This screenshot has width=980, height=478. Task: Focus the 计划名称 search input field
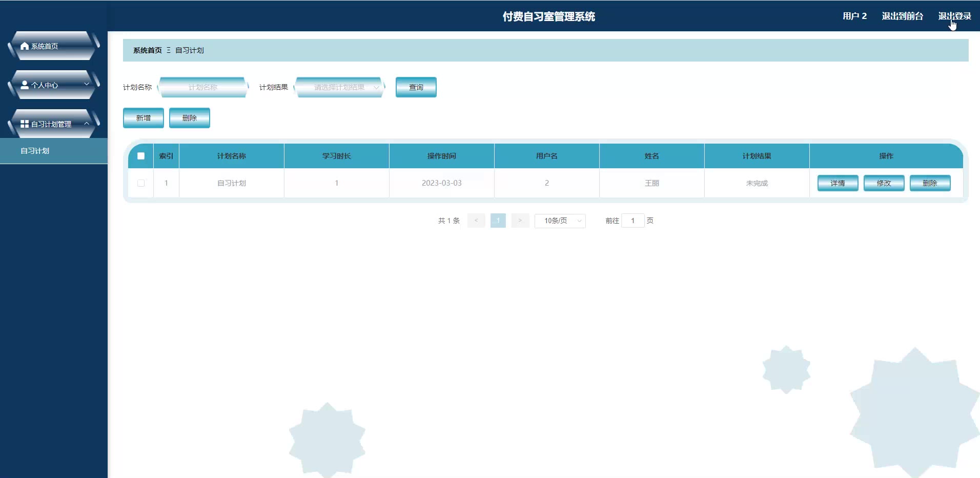[203, 87]
